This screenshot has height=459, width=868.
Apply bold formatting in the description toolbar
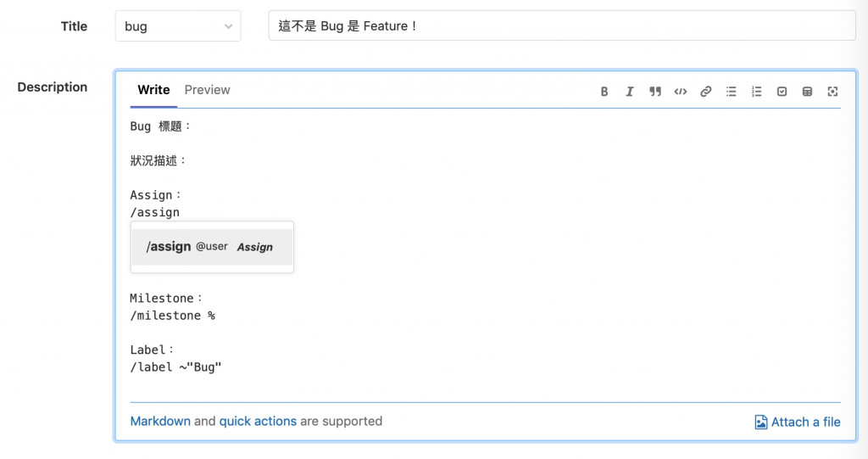coord(604,92)
